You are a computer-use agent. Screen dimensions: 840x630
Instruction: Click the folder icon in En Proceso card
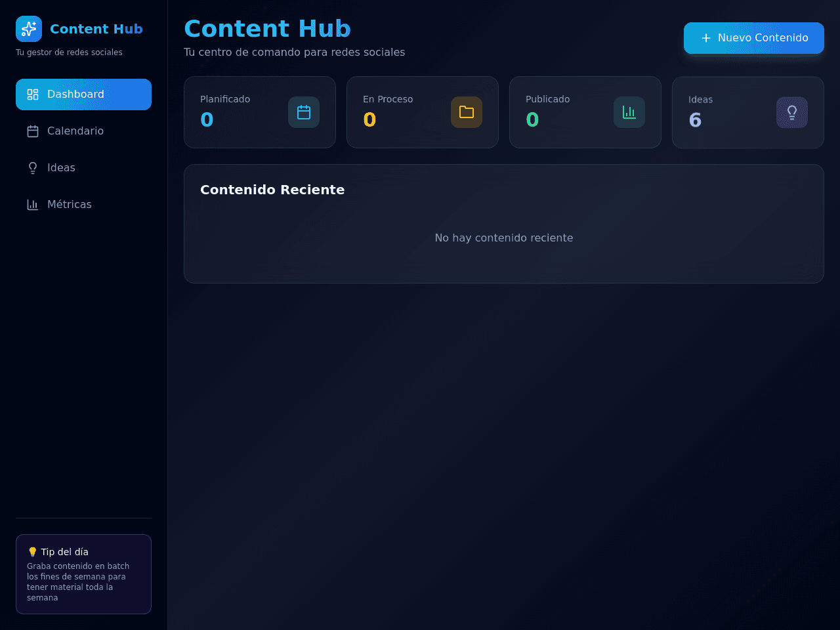click(467, 112)
